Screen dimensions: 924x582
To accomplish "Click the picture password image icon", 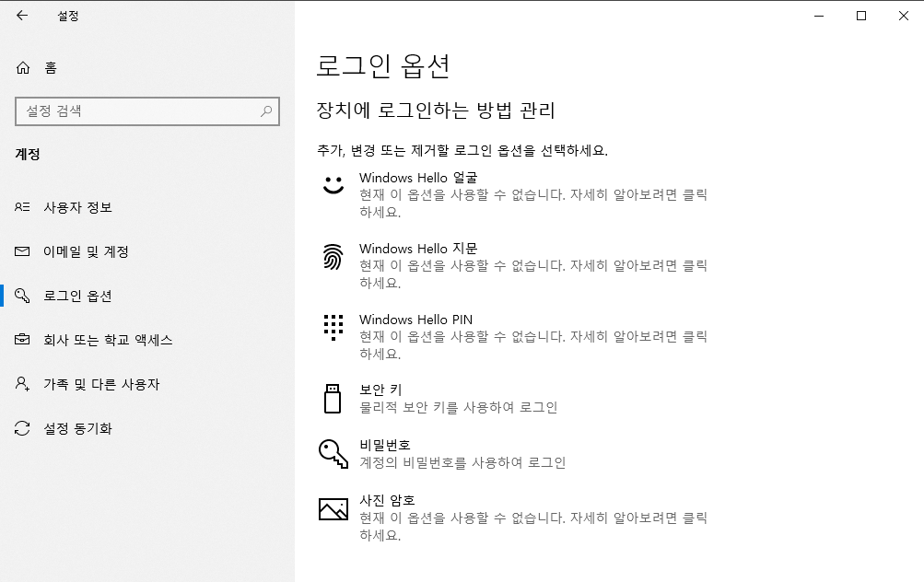I will [333, 509].
